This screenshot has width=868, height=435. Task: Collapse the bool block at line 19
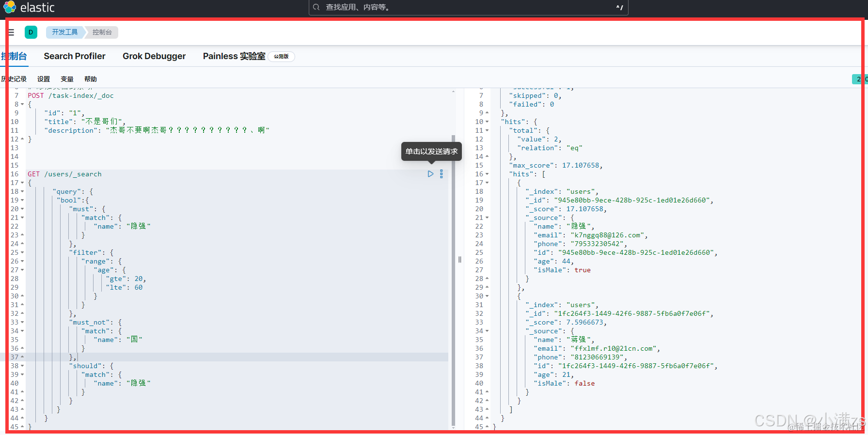coord(22,200)
